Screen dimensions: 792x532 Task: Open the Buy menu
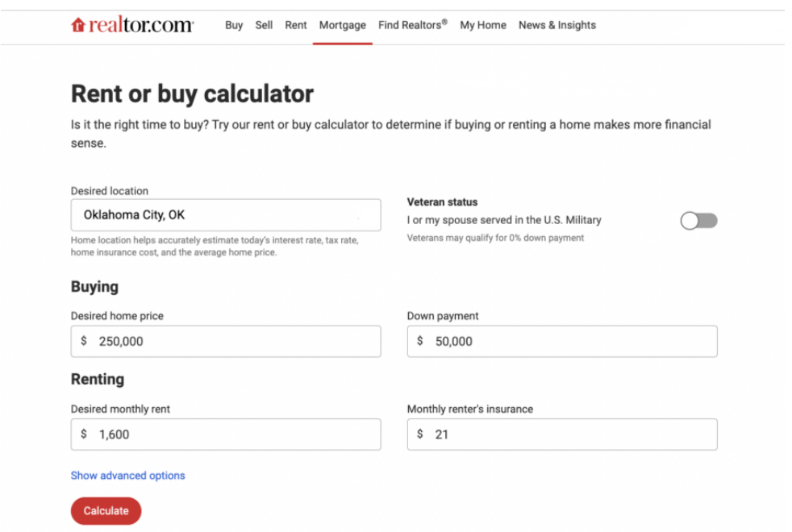point(234,25)
